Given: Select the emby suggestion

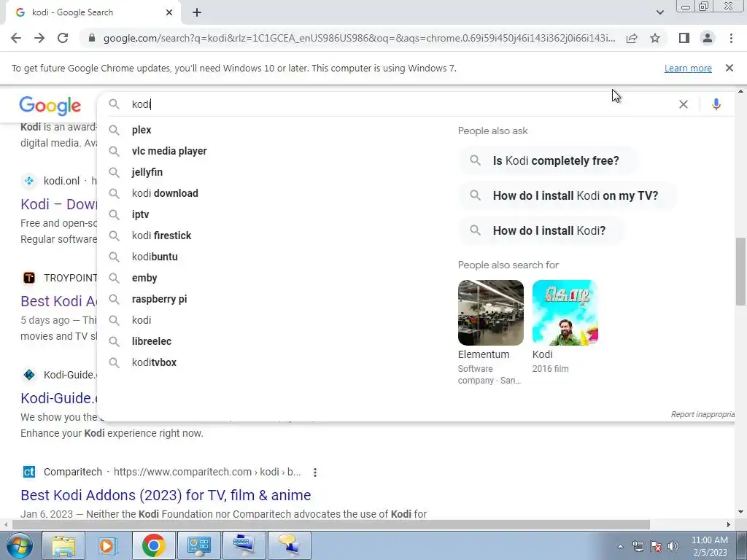Looking at the screenshot, I should click(144, 278).
